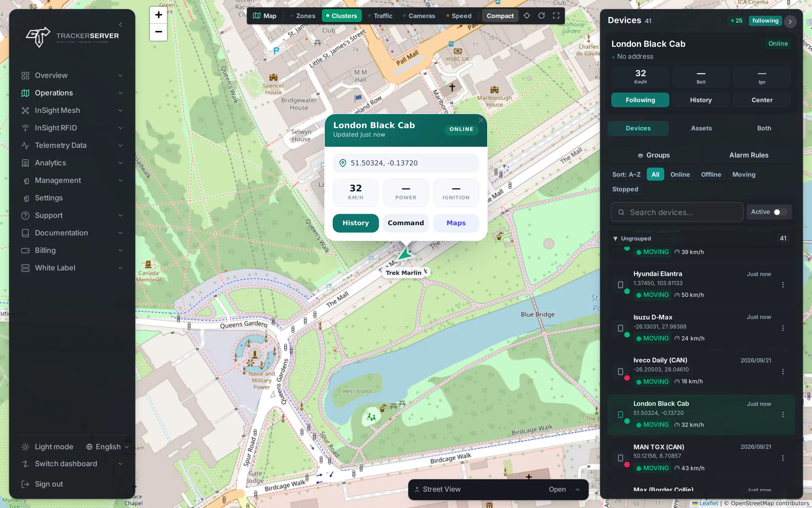Open History in the device detail panel
The width and height of the screenshot is (812, 508).
(x=700, y=100)
